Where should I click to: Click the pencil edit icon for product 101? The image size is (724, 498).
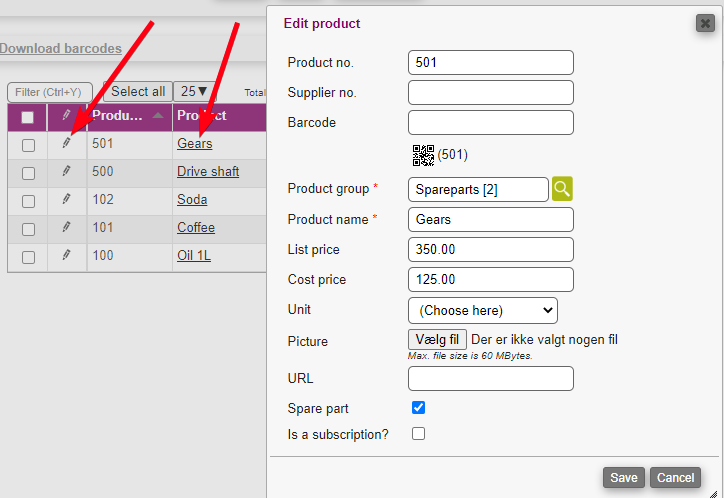coord(67,228)
